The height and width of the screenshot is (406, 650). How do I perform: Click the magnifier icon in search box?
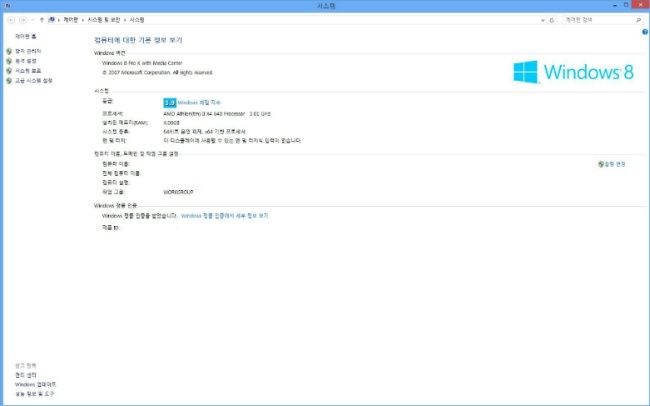tap(638, 20)
